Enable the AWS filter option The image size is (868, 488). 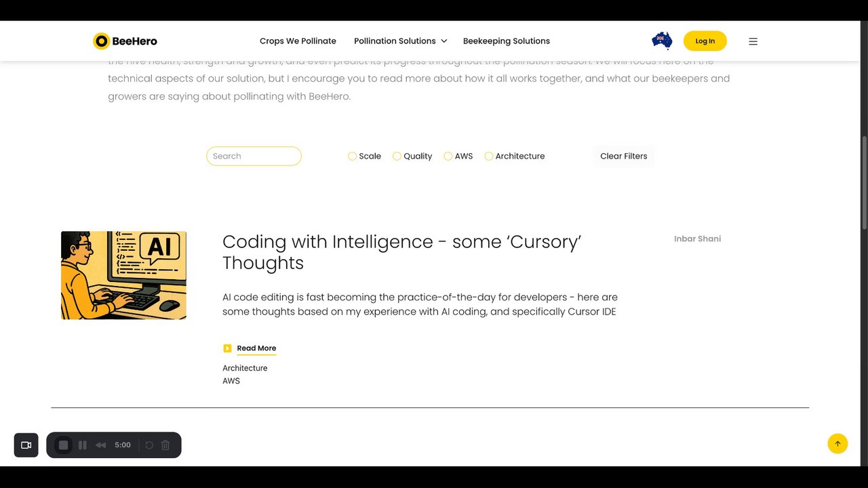(x=448, y=156)
